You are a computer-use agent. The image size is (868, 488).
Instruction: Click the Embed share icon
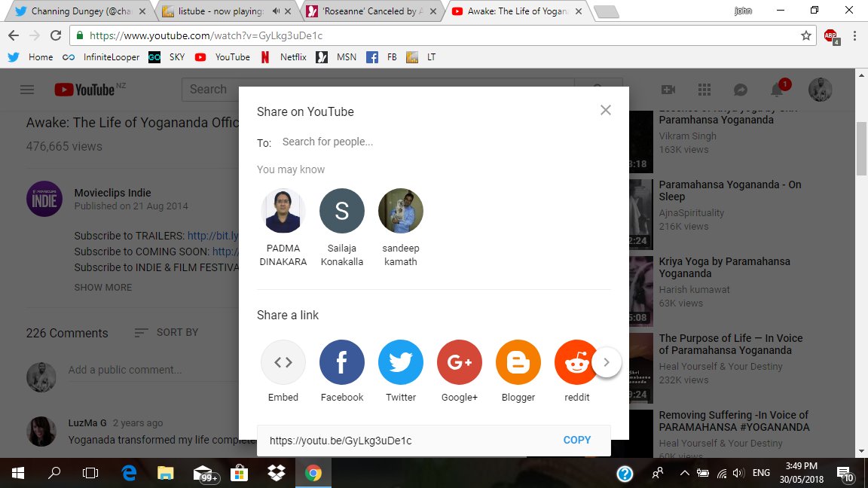click(283, 362)
